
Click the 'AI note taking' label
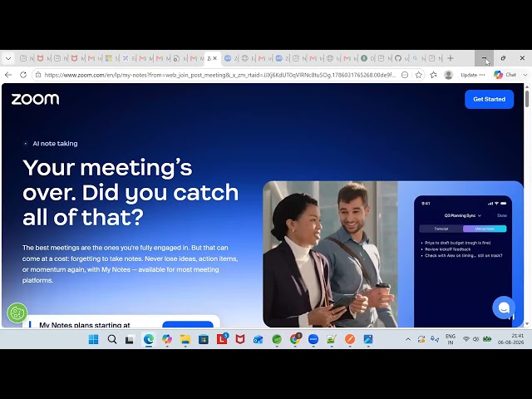(x=55, y=144)
